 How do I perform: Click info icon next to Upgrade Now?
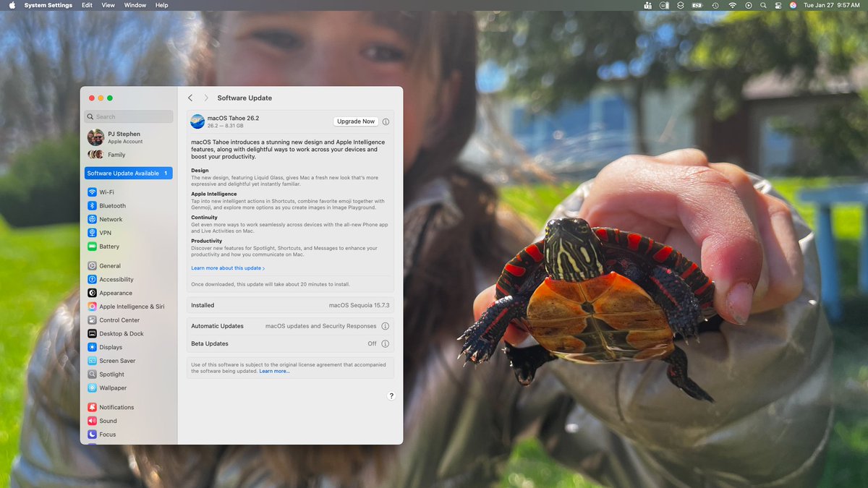pos(386,121)
